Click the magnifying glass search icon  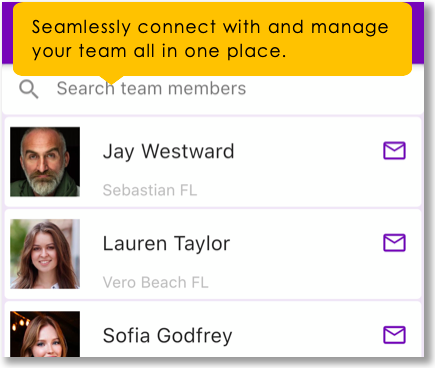(x=29, y=89)
